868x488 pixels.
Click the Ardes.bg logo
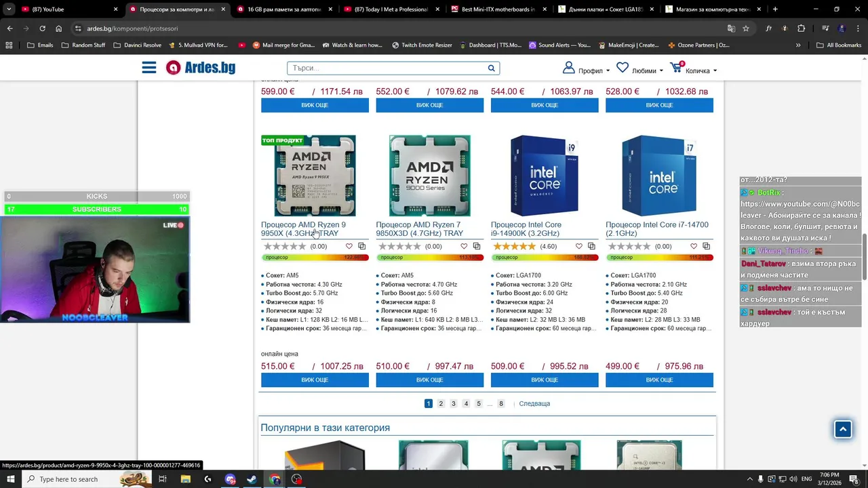click(201, 68)
